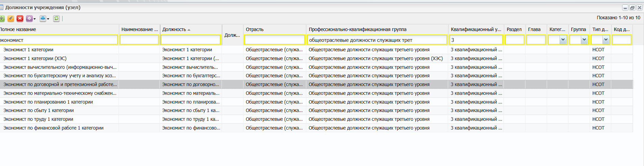
Task: Click the 'Показано 1-10 из 10' counter text
Action: click(618, 18)
